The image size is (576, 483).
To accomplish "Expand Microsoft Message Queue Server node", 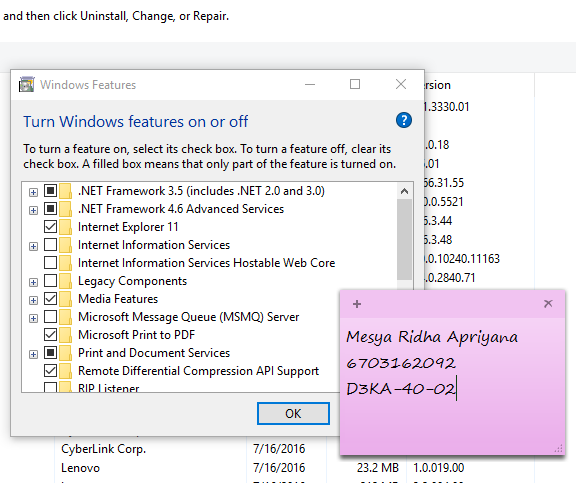I will pyautogui.click(x=33, y=318).
